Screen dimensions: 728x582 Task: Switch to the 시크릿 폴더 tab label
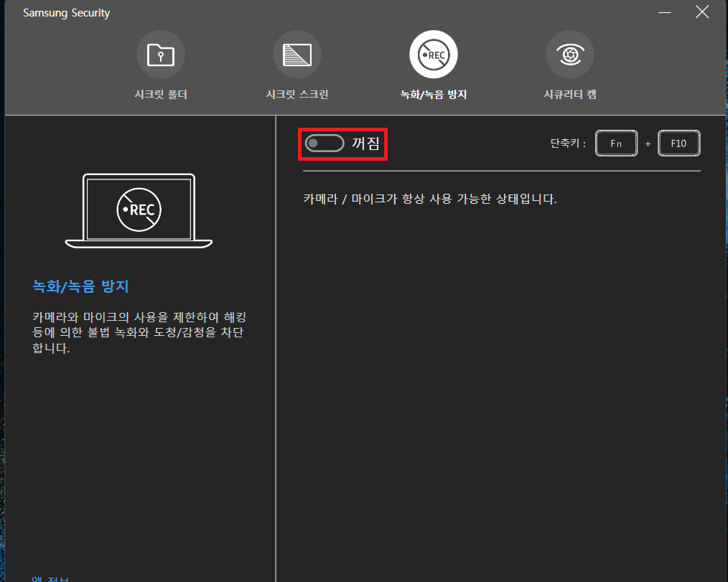161,94
